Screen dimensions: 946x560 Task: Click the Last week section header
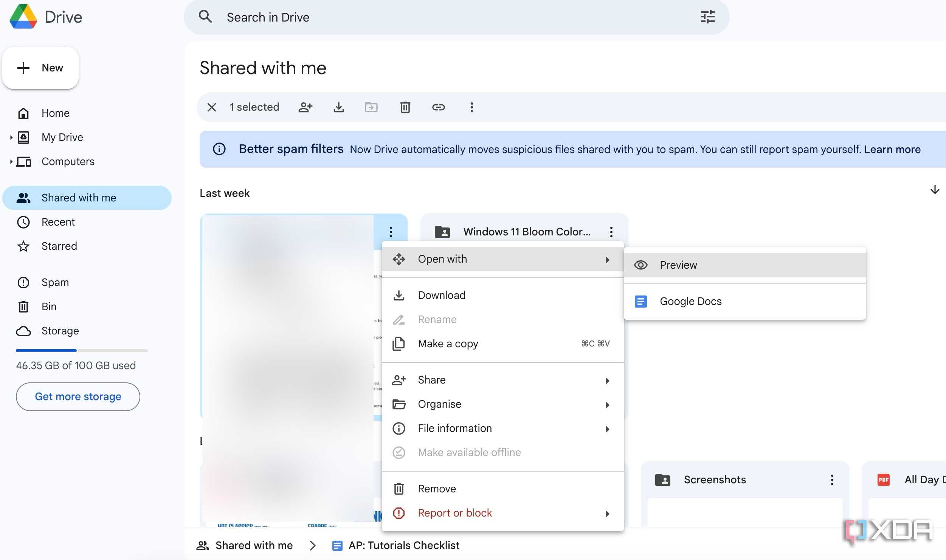click(x=225, y=193)
